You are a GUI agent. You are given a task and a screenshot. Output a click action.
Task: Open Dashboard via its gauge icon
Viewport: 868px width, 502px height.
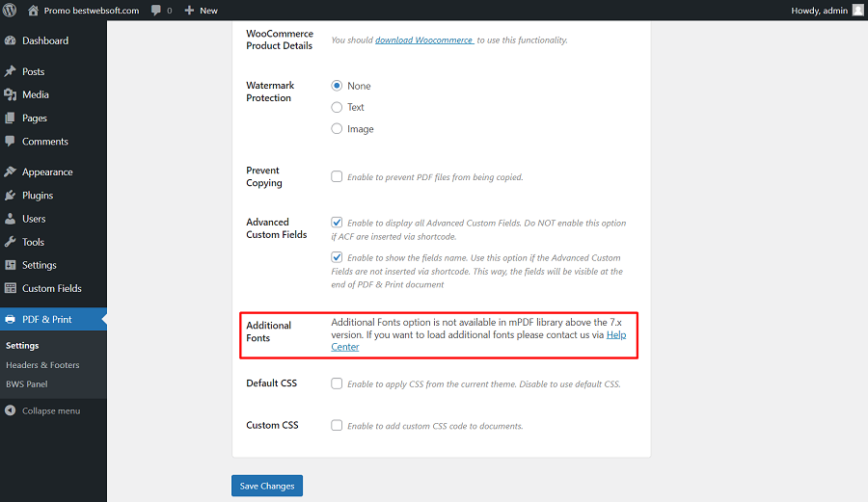coord(10,40)
